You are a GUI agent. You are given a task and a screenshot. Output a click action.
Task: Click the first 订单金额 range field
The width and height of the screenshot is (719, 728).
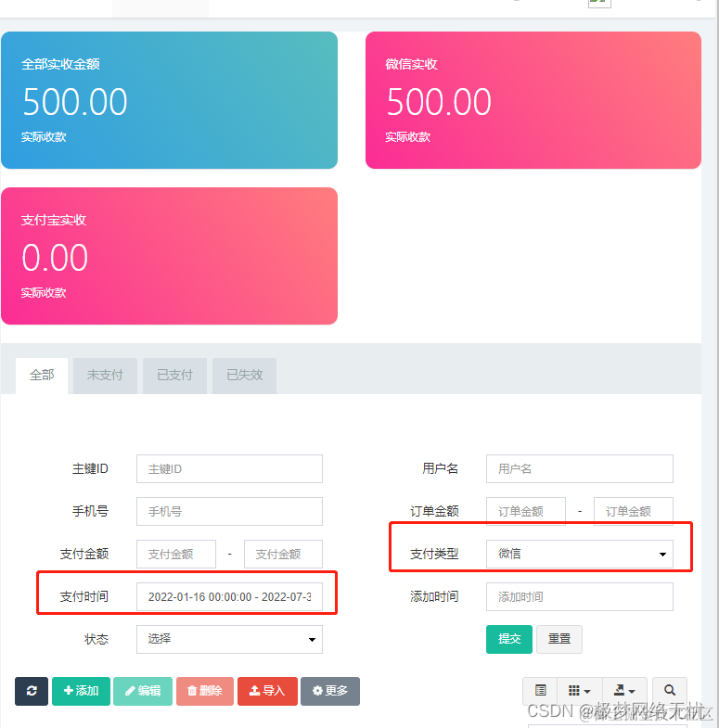click(x=526, y=512)
